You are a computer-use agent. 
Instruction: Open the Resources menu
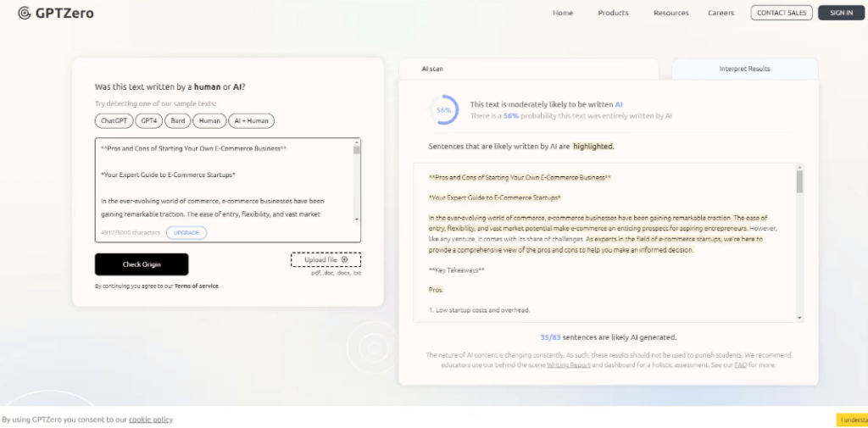point(670,13)
